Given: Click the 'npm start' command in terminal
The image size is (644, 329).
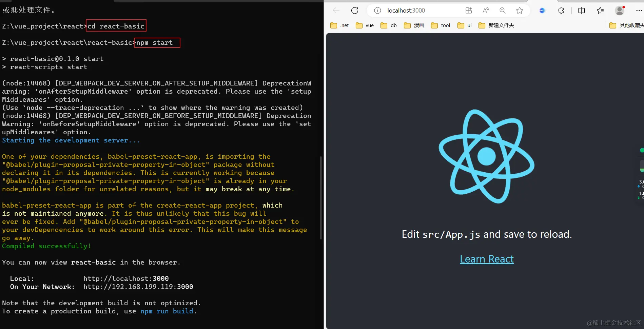Looking at the screenshot, I should (155, 43).
